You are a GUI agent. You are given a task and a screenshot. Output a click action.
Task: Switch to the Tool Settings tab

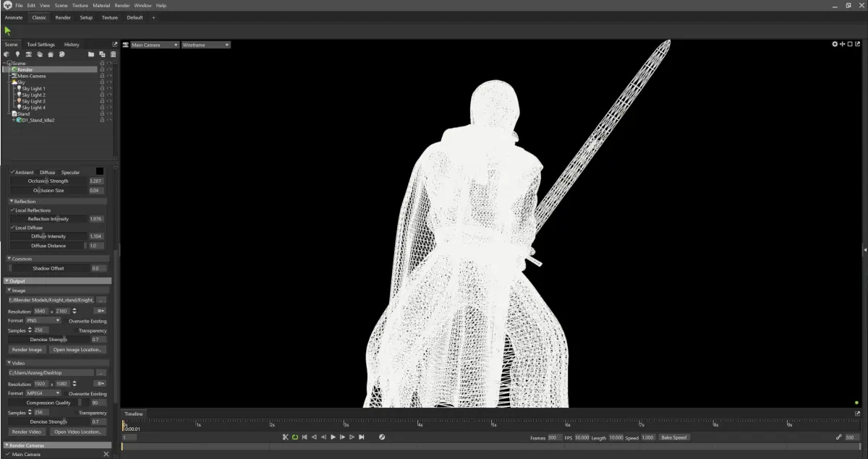pyautogui.click(x=41, y=45)
